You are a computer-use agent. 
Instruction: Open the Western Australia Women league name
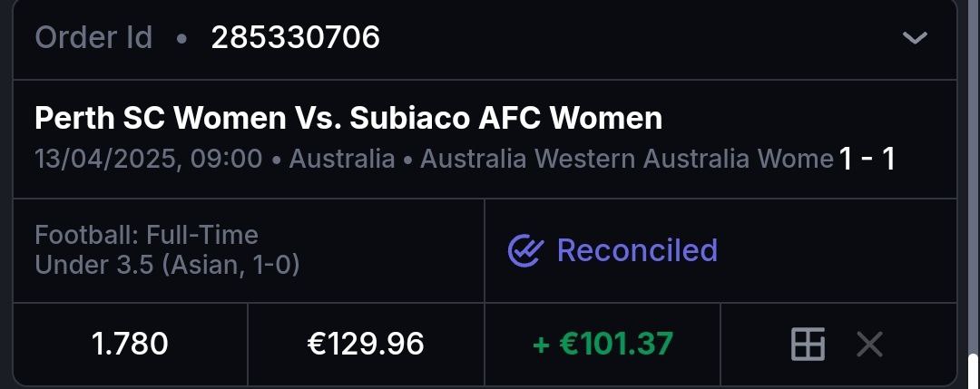tap(626, 160)
